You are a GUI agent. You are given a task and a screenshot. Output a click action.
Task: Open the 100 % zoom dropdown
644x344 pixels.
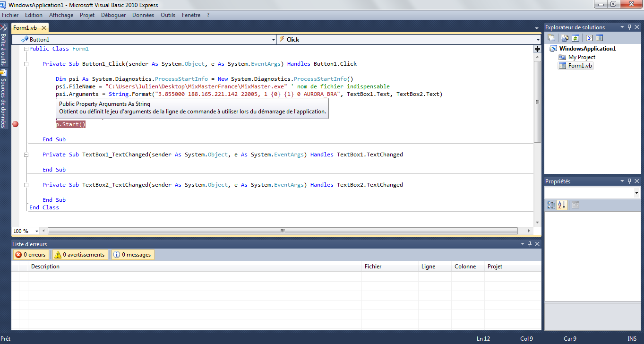point(38,231)
